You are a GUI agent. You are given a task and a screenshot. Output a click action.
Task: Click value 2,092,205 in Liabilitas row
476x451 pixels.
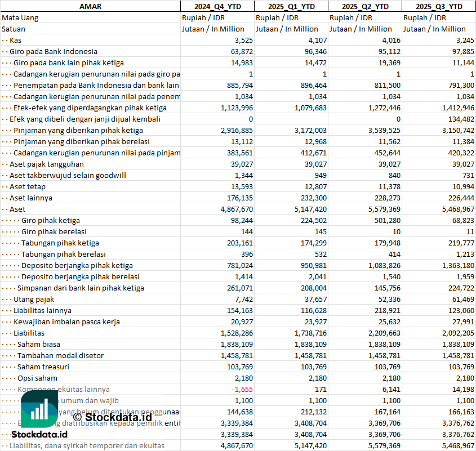[x=458, y=333]
